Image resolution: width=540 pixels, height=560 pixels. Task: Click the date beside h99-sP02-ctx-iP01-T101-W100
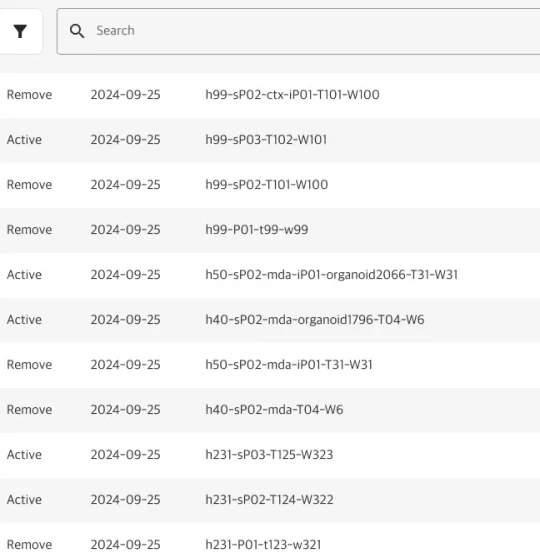[125, 95]
